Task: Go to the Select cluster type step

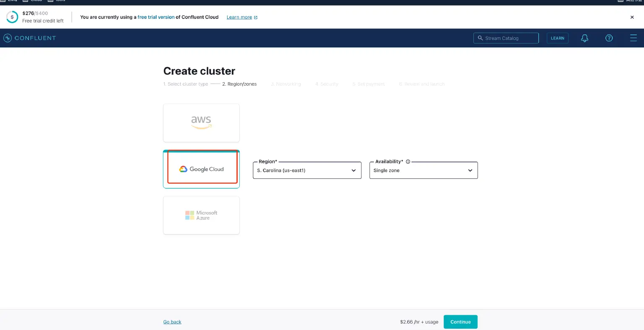Action: pos(186,84)
